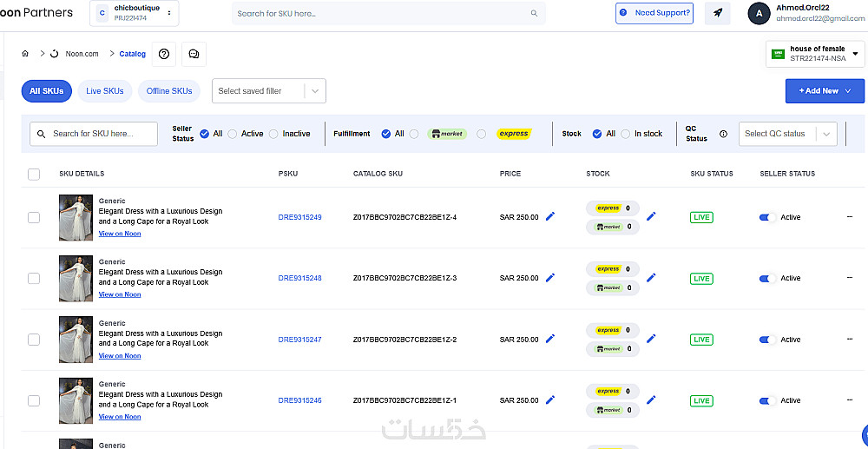Viewport: 868px width, 449px height.
Task: Check the select-all SKUs checkbox
Action: point(34,174)
